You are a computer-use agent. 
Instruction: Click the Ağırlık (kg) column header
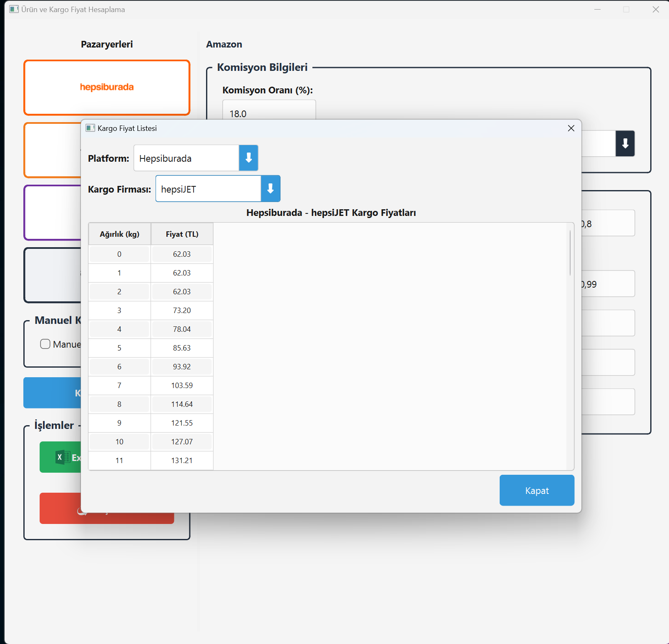120,234
